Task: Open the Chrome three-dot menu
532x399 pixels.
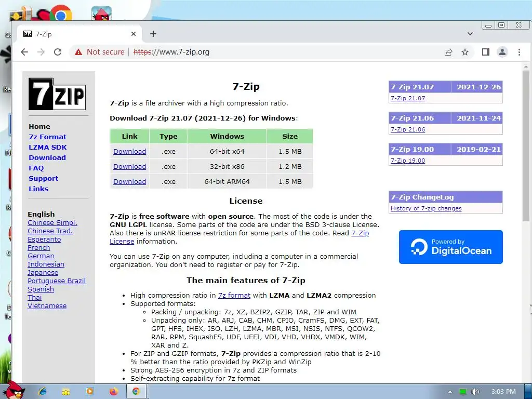Action: [x=519, y=52]
